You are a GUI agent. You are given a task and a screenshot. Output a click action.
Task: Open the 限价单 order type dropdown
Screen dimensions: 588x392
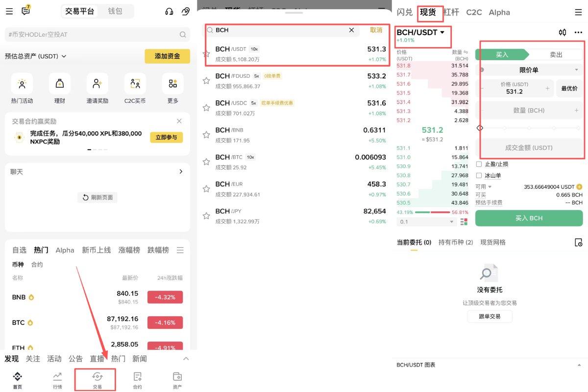[x=529, y=71]
